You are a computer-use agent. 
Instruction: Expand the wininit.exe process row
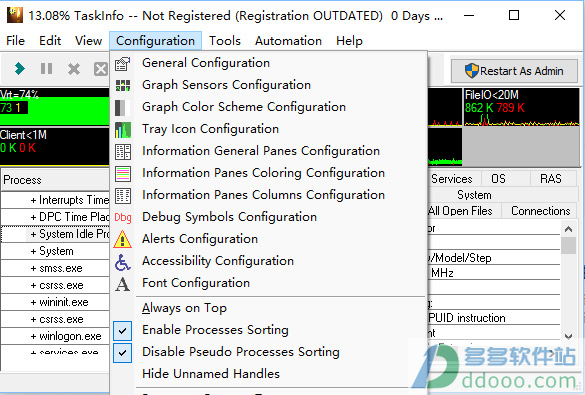pyautogui.click(x=33, y=302)
